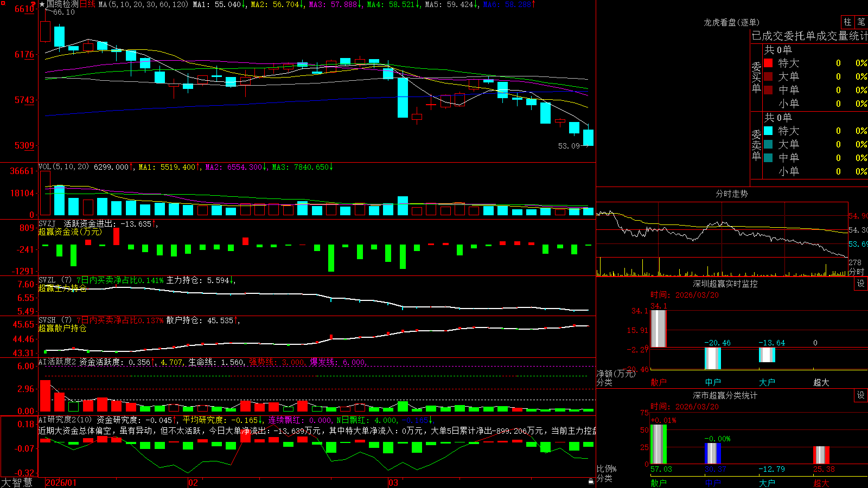The width and height of the screenshot is (868, 488).
Task: Click the 委买单 共0单 row
Action: point(778,50)
